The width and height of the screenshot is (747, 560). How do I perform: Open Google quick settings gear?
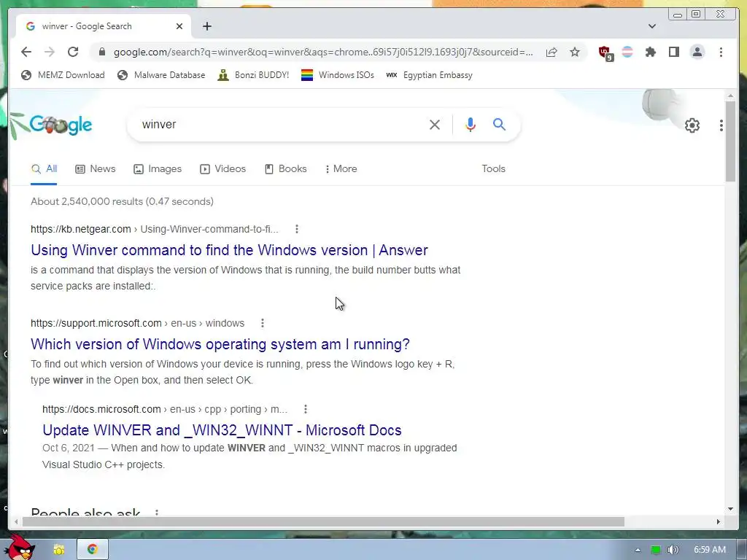692,125
